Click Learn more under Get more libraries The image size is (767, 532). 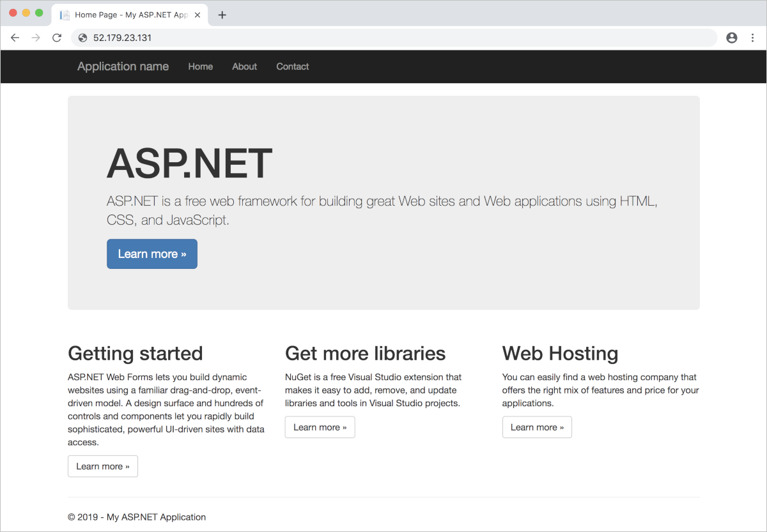(320, 427)
